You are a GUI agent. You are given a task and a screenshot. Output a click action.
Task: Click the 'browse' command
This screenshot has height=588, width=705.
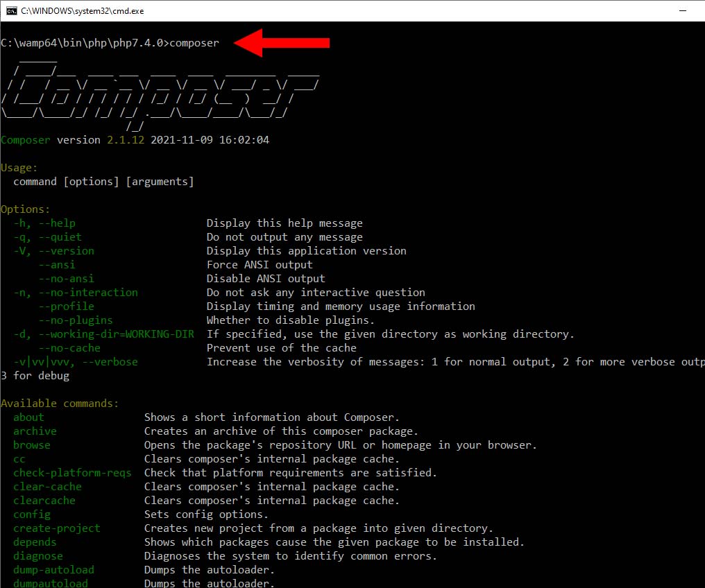[x=32, y=445]
